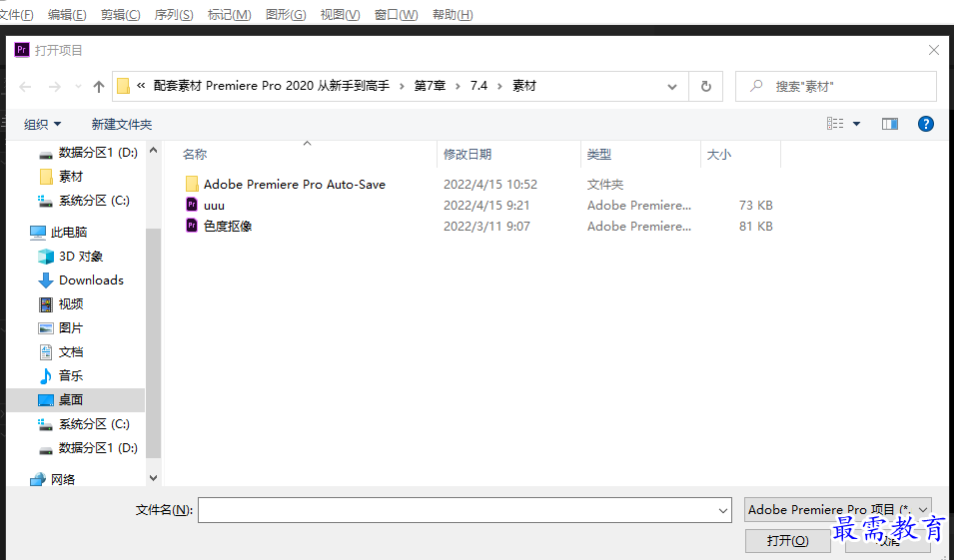This screenshot has height=560, width=954.
Task: Open the 帮助 menu
Action: coord(453,15)
